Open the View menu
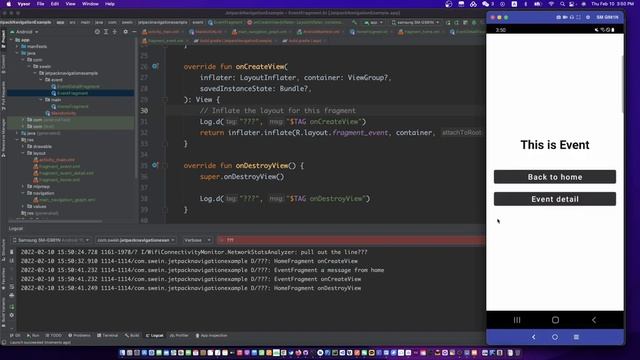Screen dimensions: 640x360 [70, 4]
